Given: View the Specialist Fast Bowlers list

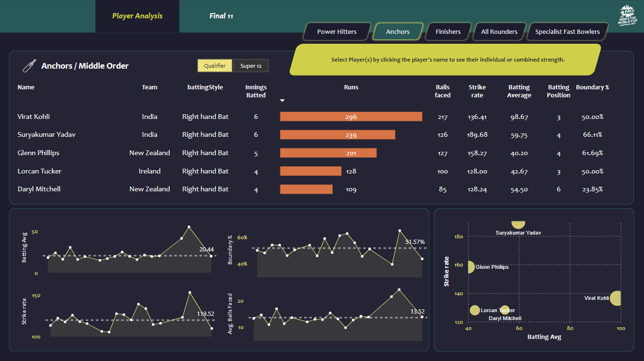Looking at the screenshot, I should [567, 31].
